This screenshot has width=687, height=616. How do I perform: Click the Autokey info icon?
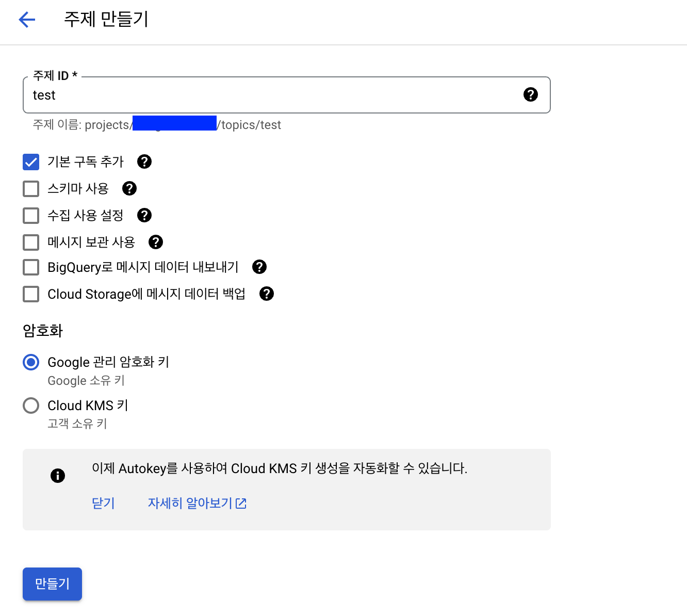click(x=58, y=476)
